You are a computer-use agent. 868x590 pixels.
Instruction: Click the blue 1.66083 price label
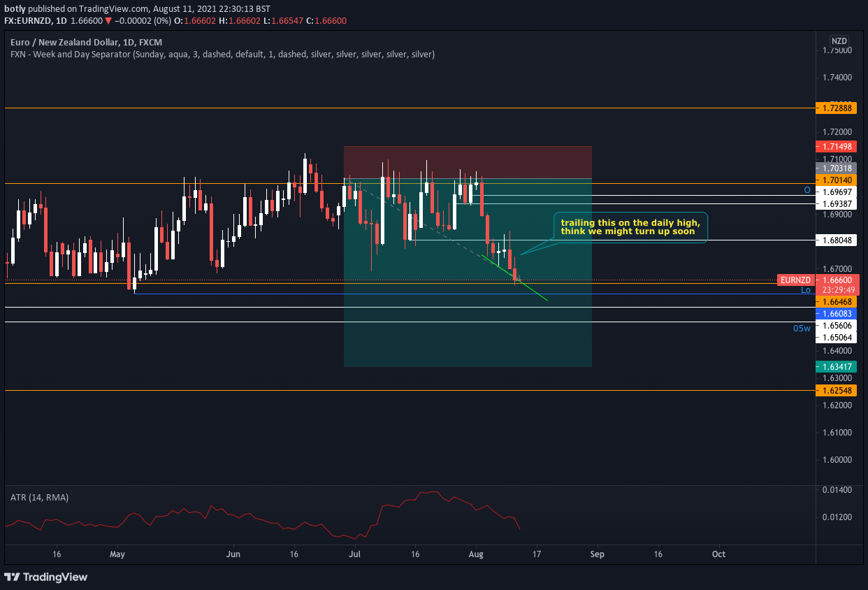pyautogui.click(x=837, y=314)
